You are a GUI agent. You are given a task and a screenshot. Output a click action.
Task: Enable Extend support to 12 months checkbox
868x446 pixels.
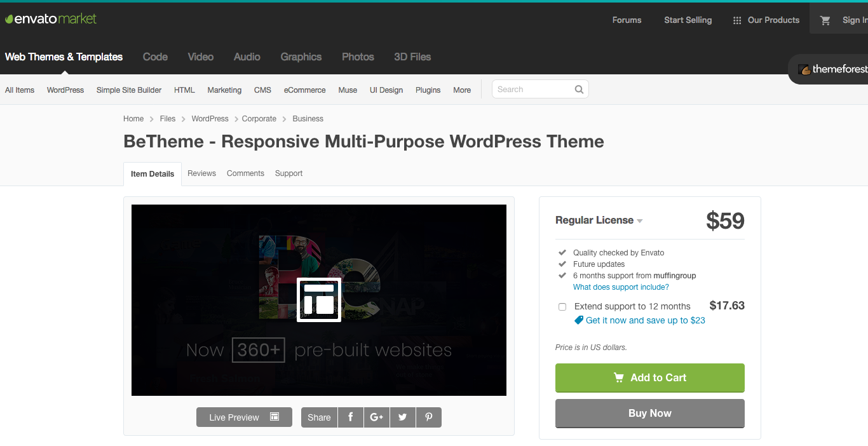tap(562, 307)
